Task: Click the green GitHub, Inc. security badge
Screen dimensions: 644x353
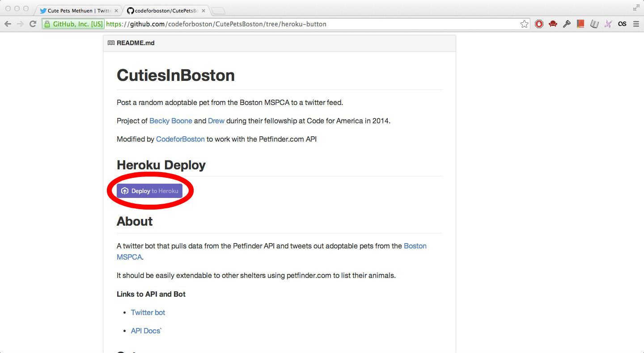Action: click(x=73, y=24)
